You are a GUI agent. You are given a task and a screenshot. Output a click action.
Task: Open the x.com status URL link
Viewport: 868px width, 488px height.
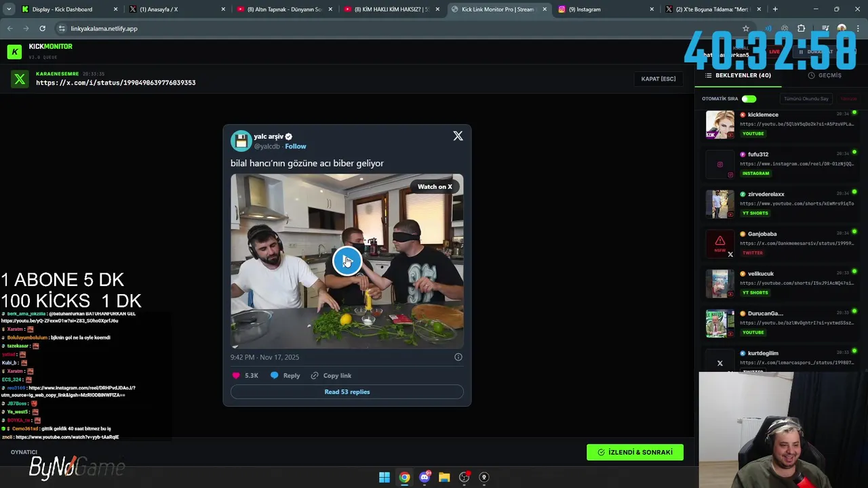116,83
